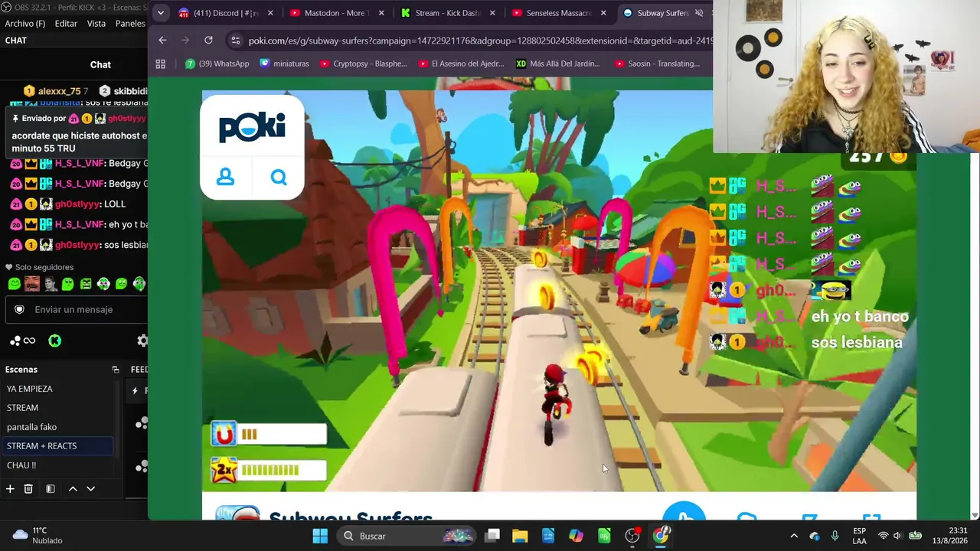The image size is (980, 551).
Task: Open the Saosin bookmark
Action: pyautogui.click(x=658, y=64)
